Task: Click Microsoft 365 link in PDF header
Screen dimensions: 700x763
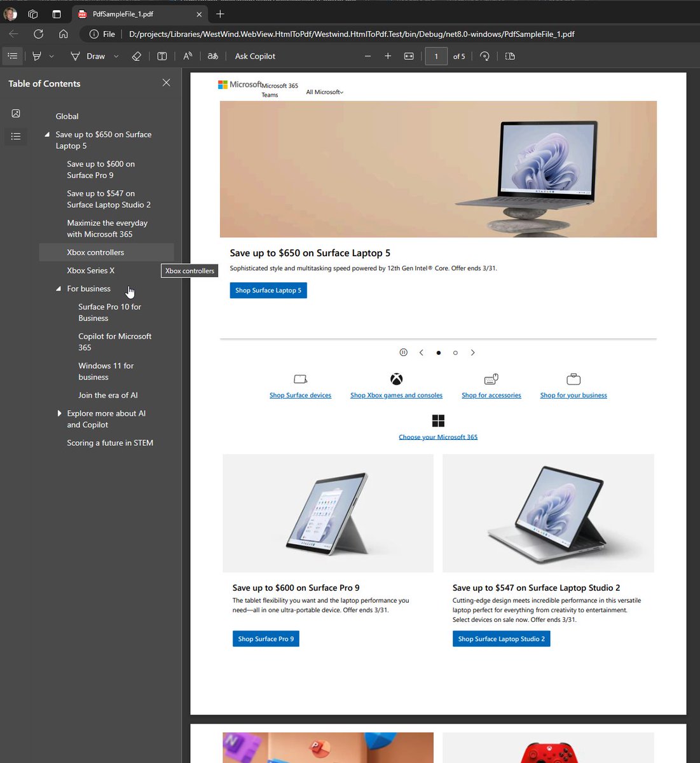Action: pos(280,85)
